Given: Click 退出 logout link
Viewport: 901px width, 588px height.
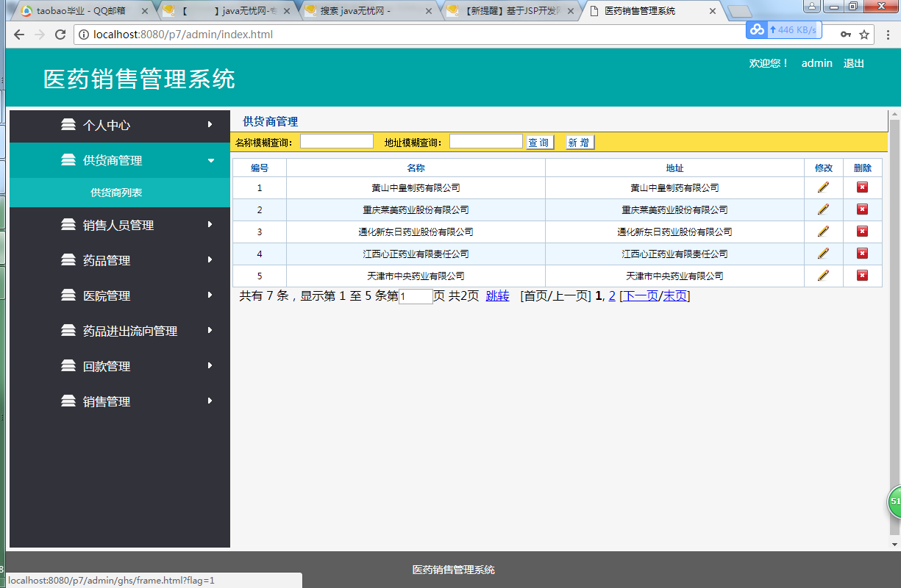Looking at the screenshot, I should pos(853,63).
